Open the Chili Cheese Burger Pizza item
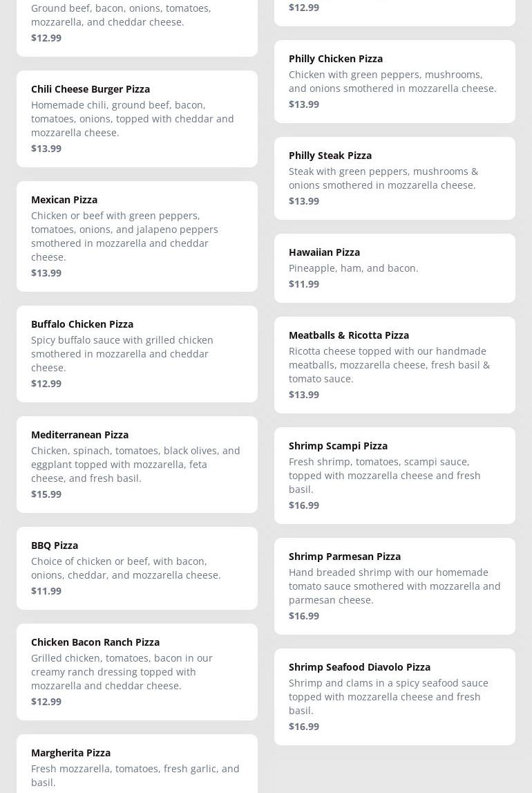 tap(137, 118)
